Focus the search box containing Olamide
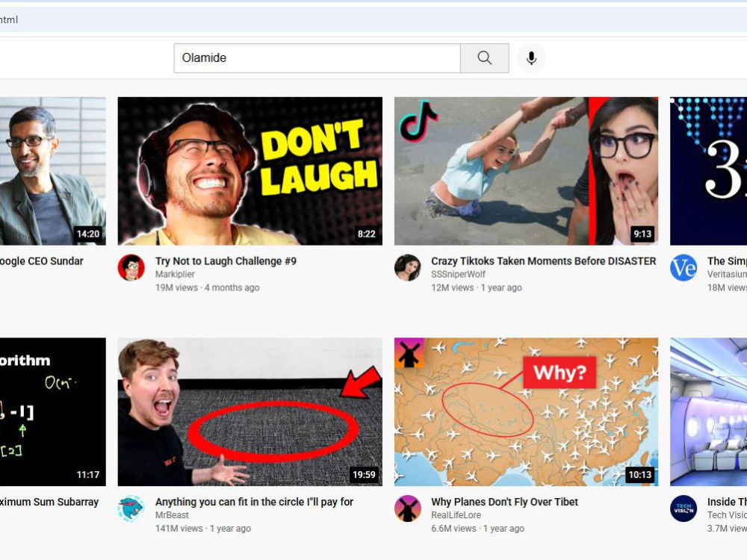This screenshot has width=747, height=560. coord(317,58)
